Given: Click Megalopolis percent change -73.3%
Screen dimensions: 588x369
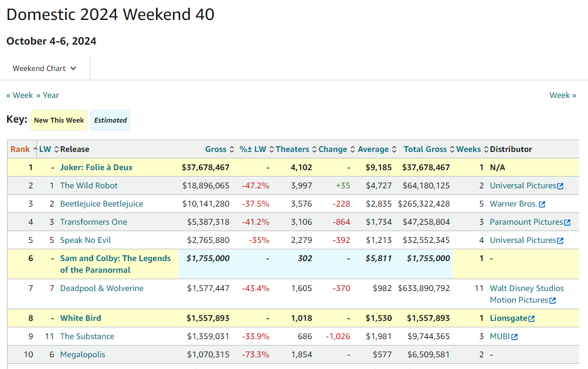Looking at the screenshot, I should point(256,355).
